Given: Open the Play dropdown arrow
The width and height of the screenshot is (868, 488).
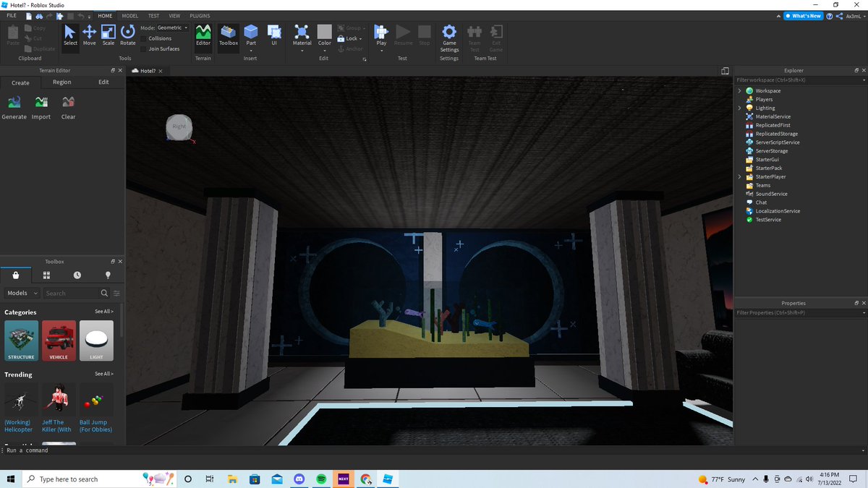Looking at the screenshot, I should [381, 51].
